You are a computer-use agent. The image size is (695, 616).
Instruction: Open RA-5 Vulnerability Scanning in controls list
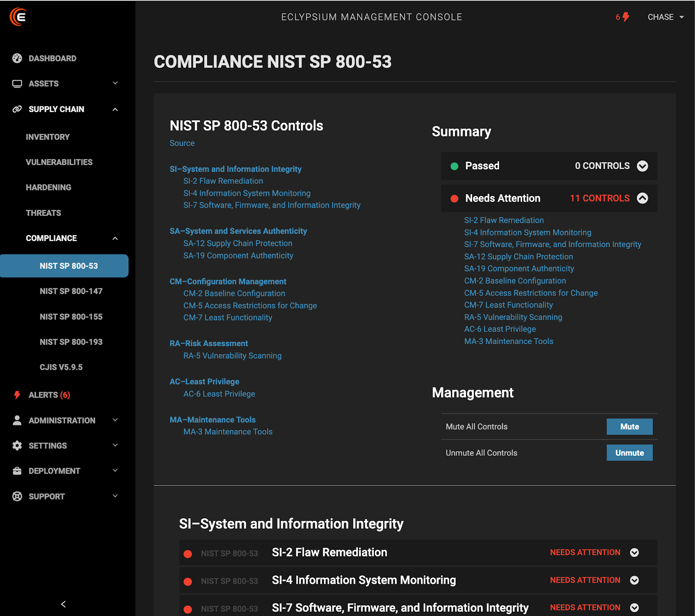click(x=232, y=356)
